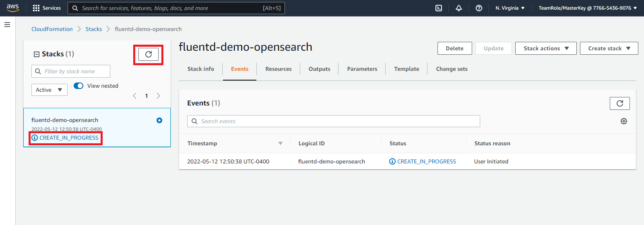Viewport: 644px width, 225px height.
Task: Launch the CloudShell terminal icon
Action: tap(439, 8)
